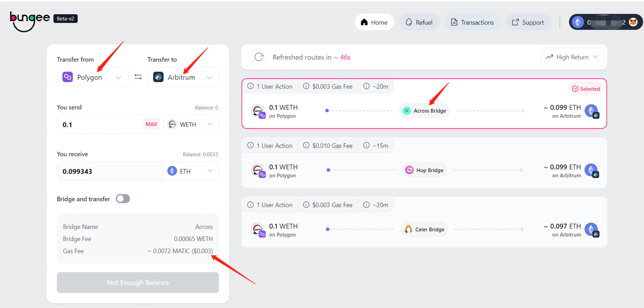644x308 pixels.
Task: Open the High Return sorting dropdown
Action: (572, 57)
